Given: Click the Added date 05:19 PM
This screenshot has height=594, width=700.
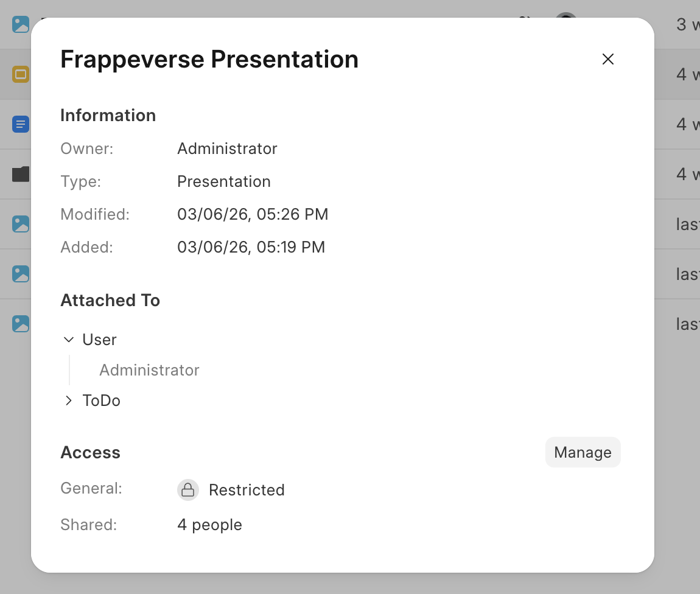Looking at the screenshot, I should pos(251,247).
